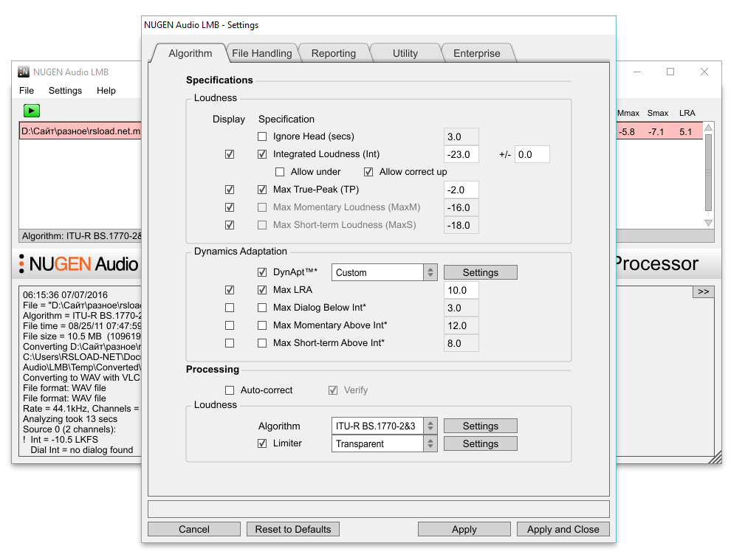Click Max Dialog Below Int field 3.0
The height and width of the screenshot is (560, 745).
point(461,308)
